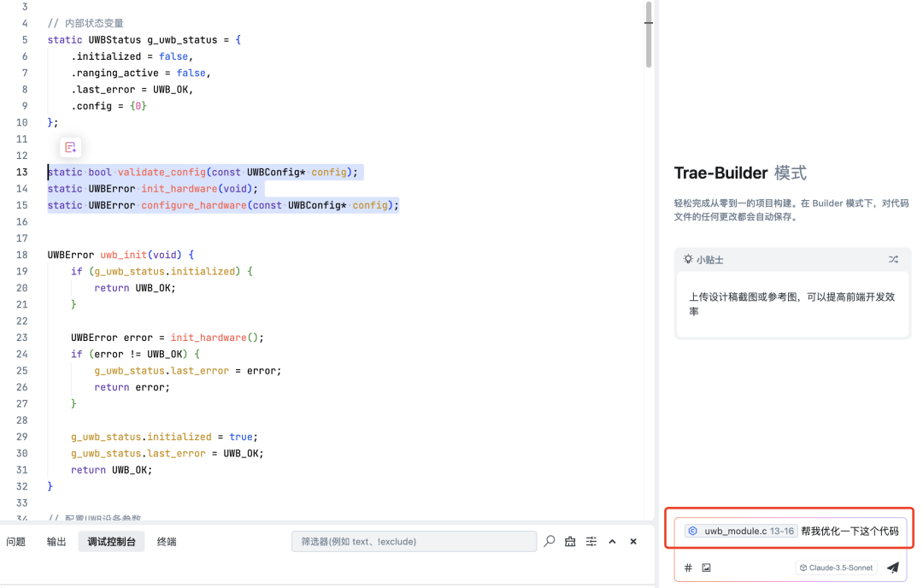
Task: Click the send message paper-plane icon
Action: (893, 567)
